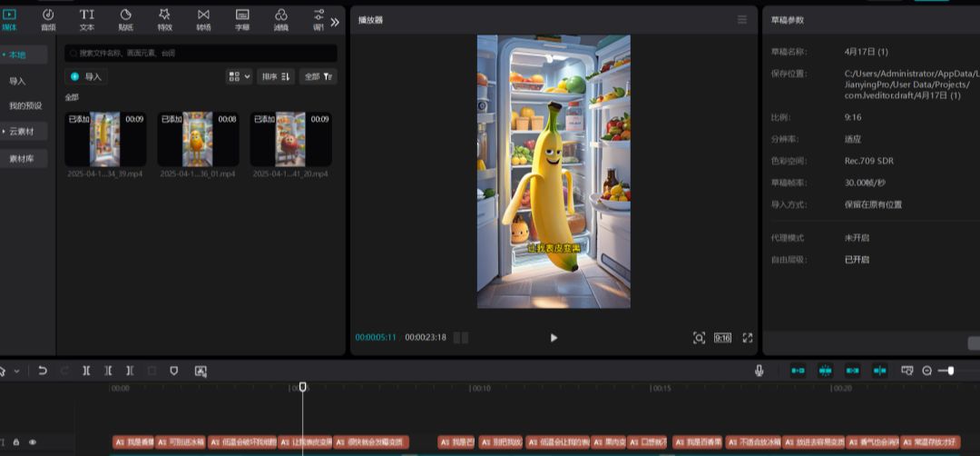Click the marker shield icon in timeline toolbar
This screenshot has width=980, height=456.
[174, 371]
